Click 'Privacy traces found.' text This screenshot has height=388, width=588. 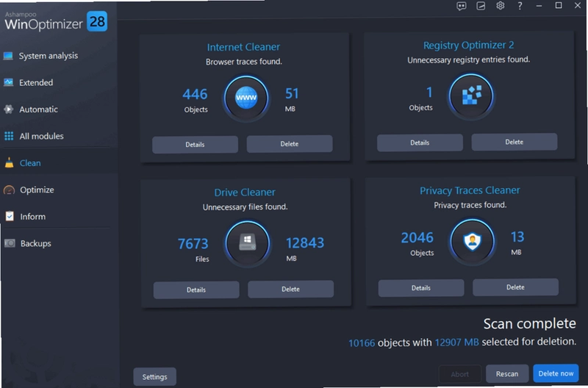pyautogui.click(x=470, y=206)
